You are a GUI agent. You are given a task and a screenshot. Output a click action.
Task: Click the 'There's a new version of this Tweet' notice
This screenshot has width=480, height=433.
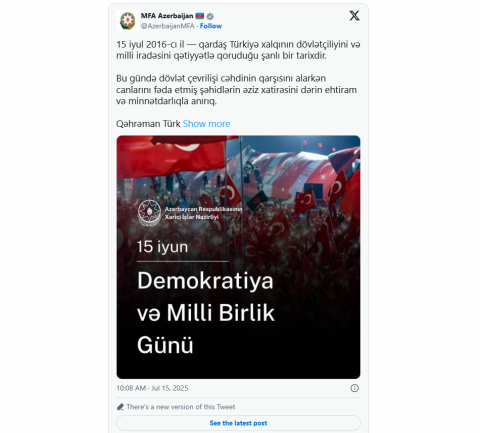181,407
